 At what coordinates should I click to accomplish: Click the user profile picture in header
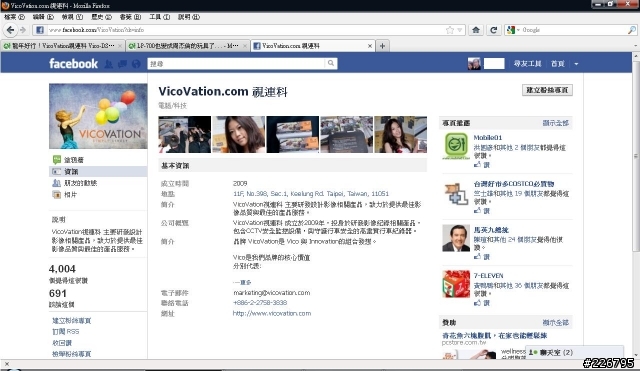coord(474,64)
